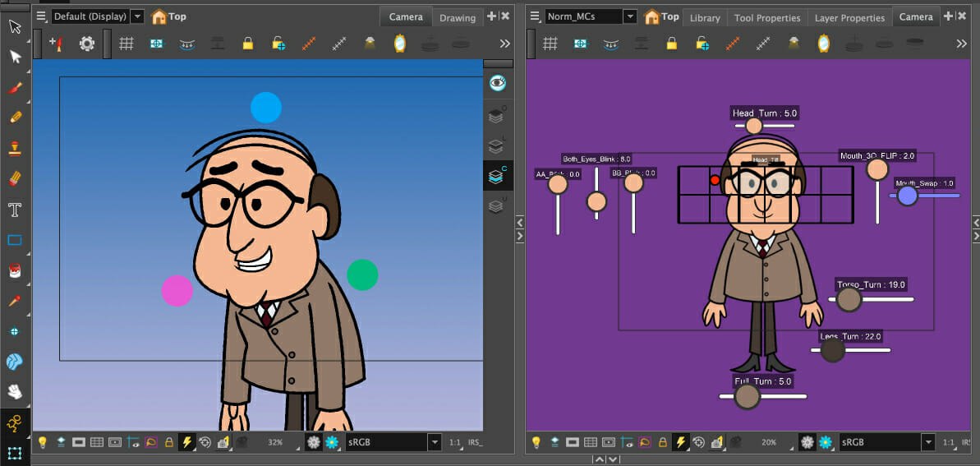Open the sRGB color space dropdown on left
980x466 pixels.
(x=435, y=442)
